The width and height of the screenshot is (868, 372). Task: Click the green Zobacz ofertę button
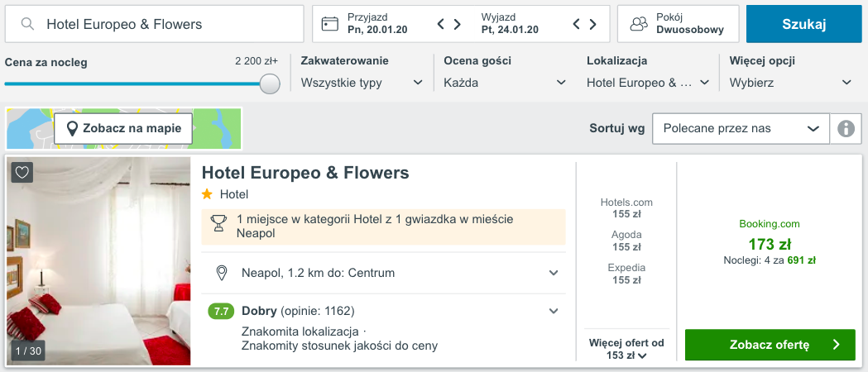click(x=770, y=345)
